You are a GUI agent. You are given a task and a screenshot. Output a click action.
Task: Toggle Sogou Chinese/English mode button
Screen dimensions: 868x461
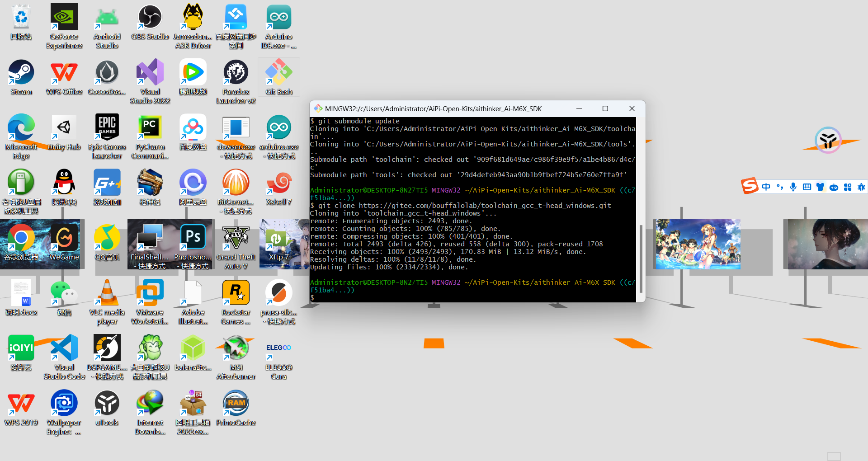click(766, 187)
